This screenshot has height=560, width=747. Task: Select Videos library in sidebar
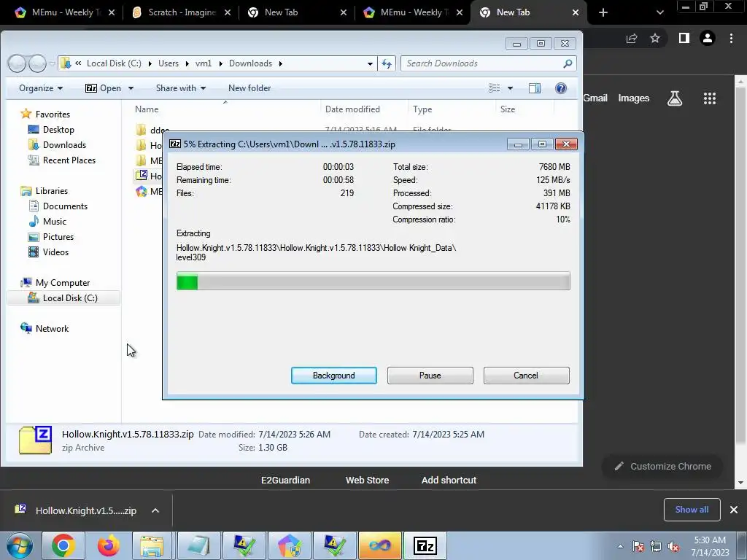pos(55,252)
